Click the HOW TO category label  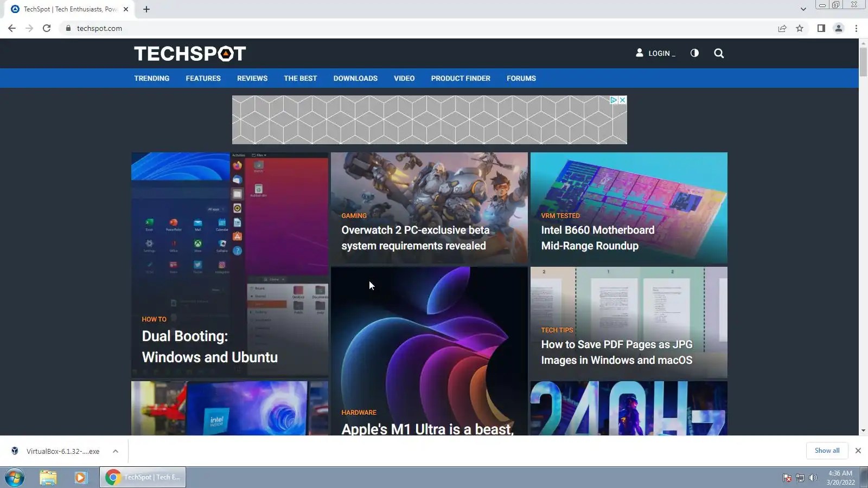pyautogui.click(x=154, y=319)
